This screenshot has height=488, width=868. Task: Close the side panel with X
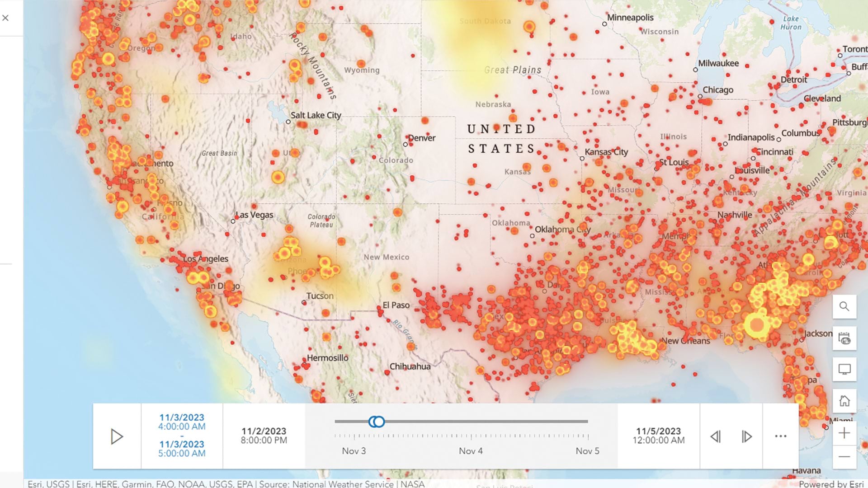[5, 18]
